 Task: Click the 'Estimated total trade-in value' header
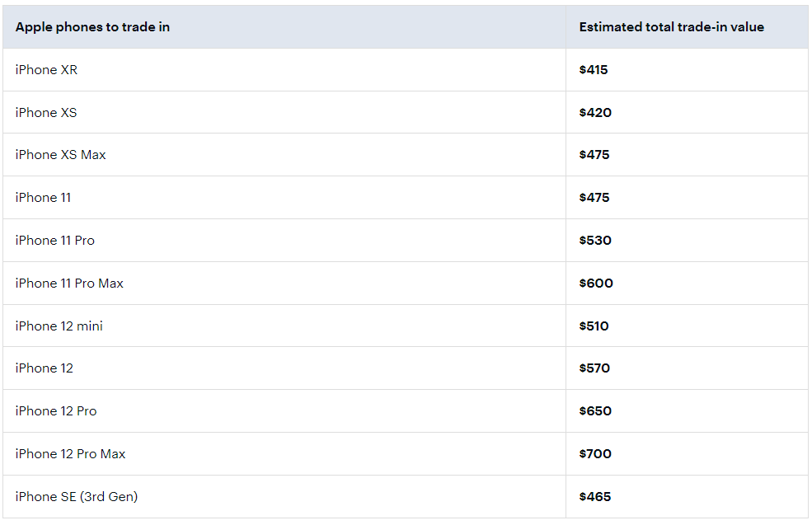coord(671,27)
